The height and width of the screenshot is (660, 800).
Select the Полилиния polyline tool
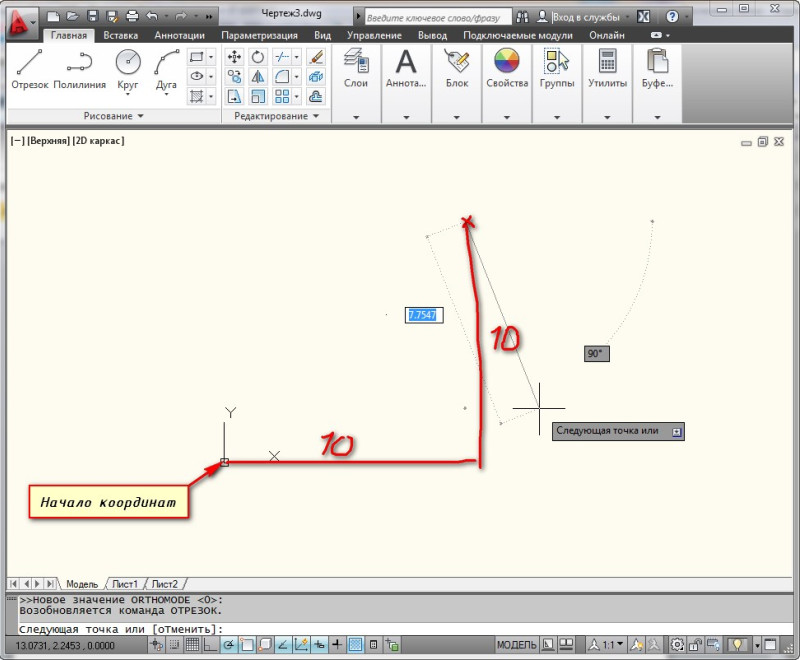click(79, 69)
